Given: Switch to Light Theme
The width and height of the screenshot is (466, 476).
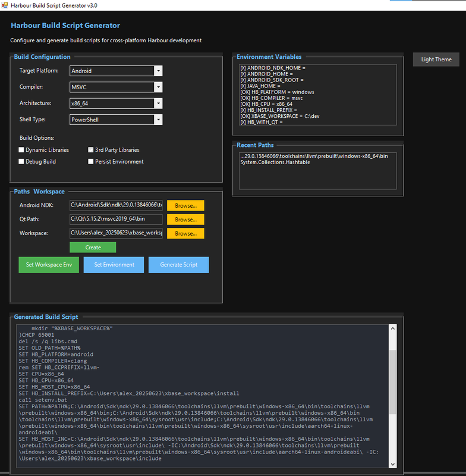Looking at the screenshot, I should (436, 59).
